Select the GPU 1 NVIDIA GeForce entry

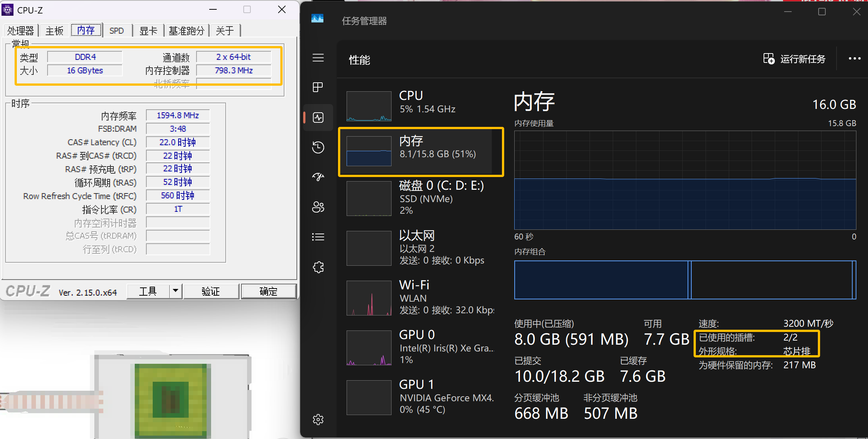click(x=419, y=397)
